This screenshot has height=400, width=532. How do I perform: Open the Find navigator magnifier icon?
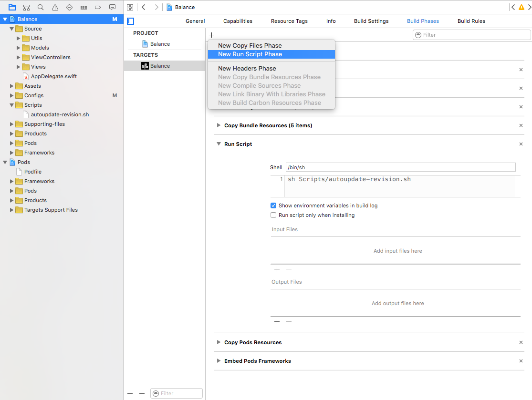click(41, 7)
